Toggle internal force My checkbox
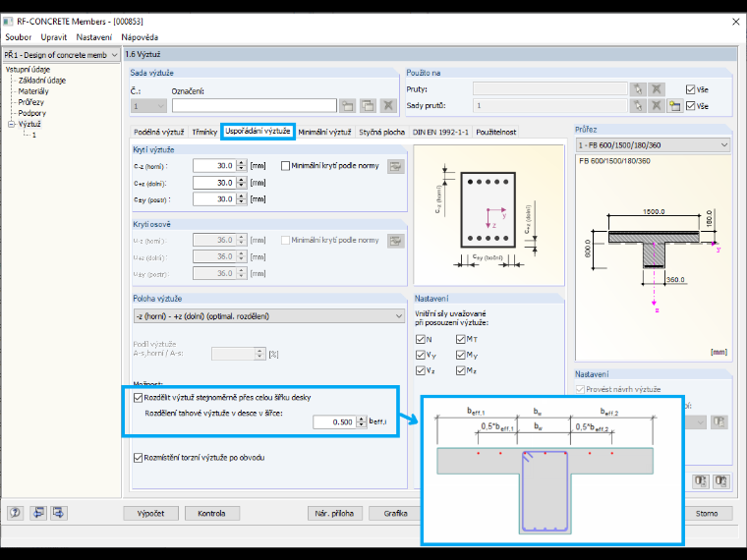 tap(460, 355)
